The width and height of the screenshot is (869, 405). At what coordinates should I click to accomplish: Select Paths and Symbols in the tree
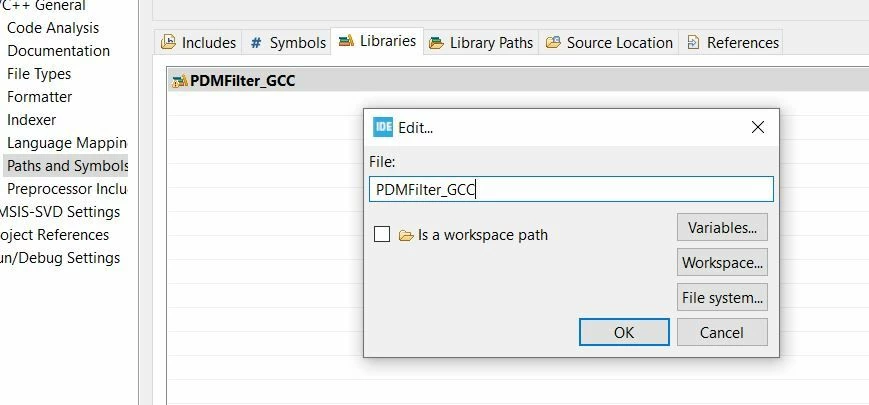(68, 166)
